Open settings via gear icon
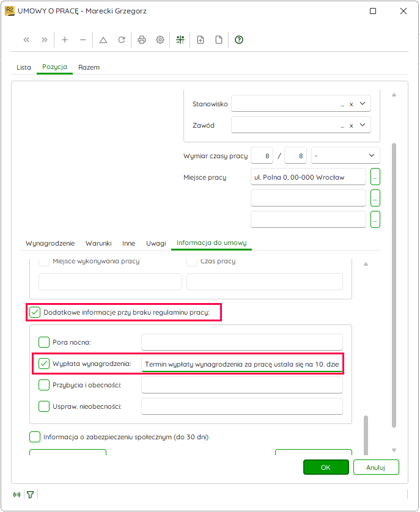This screenshot has width=420, height=512. (160, 40)
